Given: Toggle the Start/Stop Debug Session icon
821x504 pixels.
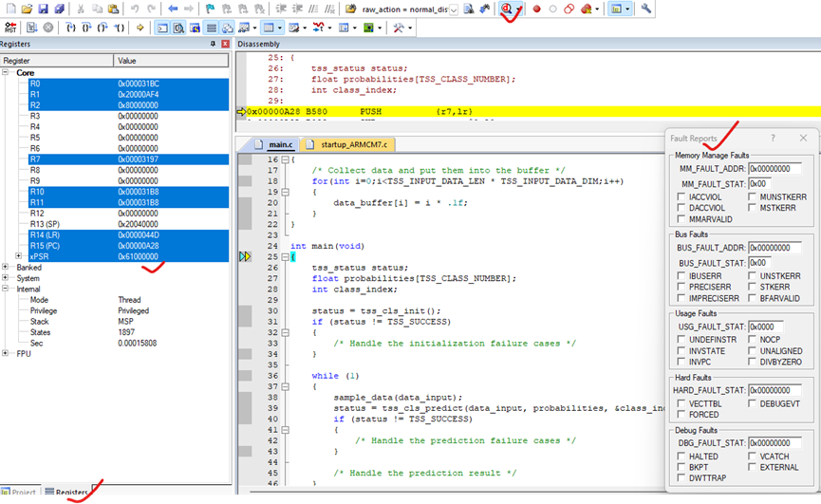Looking at the screenshot, I should (x=506, y=9).
